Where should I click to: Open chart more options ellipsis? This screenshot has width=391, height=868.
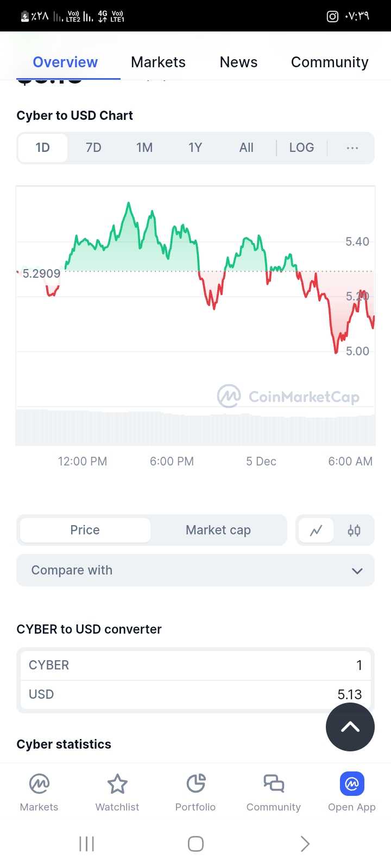pos(352,148)
